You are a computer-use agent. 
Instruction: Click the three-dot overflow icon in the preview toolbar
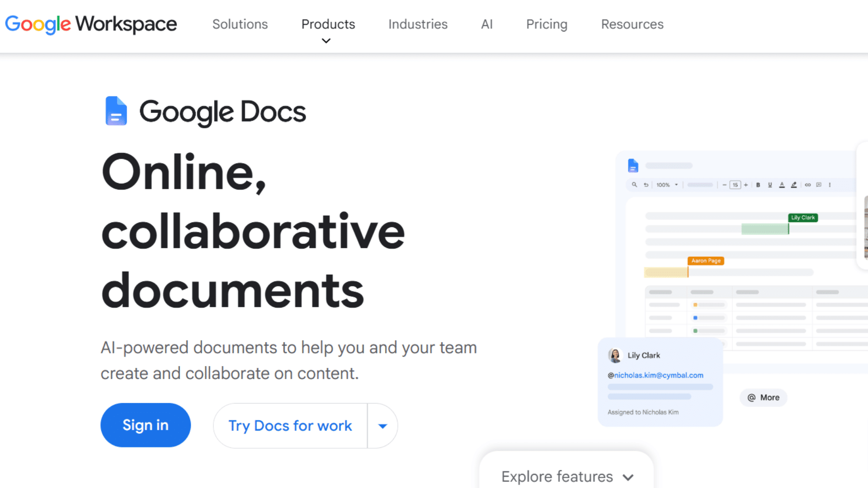tap(830, 185)
